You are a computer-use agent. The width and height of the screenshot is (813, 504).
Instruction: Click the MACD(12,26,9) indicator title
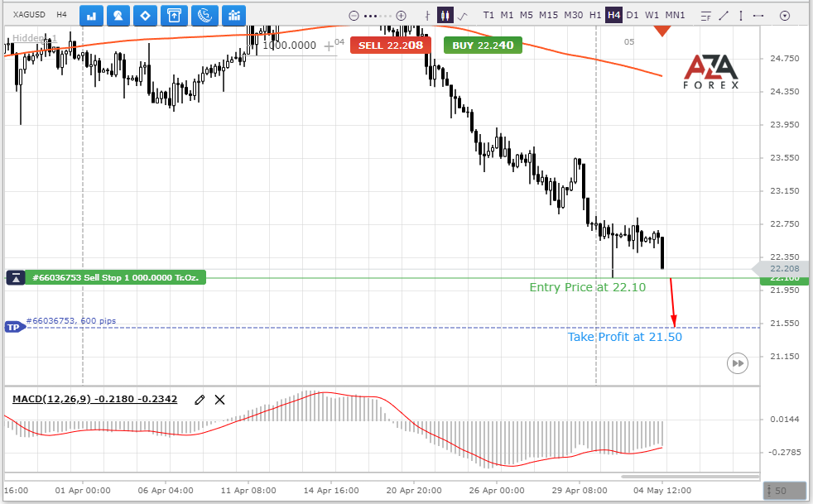pos(95,399)
